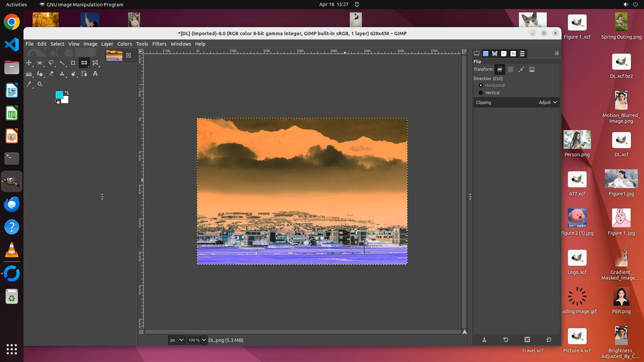Select Vertical flip direction
Viewport: 644px width, 362px height.
point(481,93)
